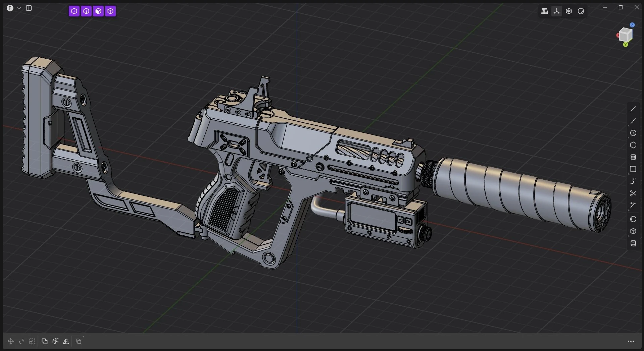The image size is (644, 351).
Task: Click the gray cube of the view gizmo
Action: (626, 35)
